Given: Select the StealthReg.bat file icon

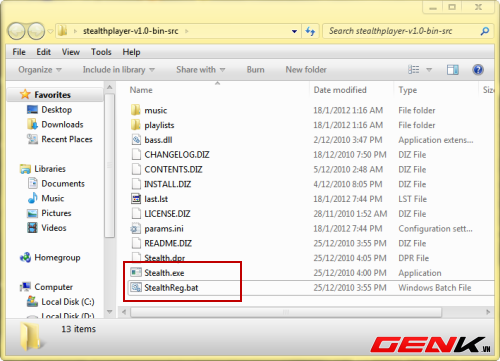Looking at the screenshot, I should pos(136,287).
